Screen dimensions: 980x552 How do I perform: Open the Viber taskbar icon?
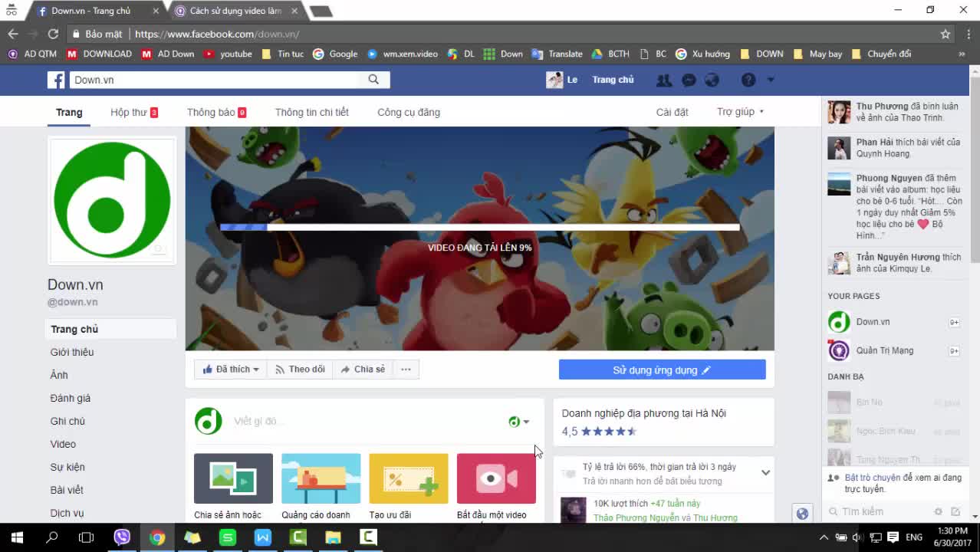(x=122, y=537)
